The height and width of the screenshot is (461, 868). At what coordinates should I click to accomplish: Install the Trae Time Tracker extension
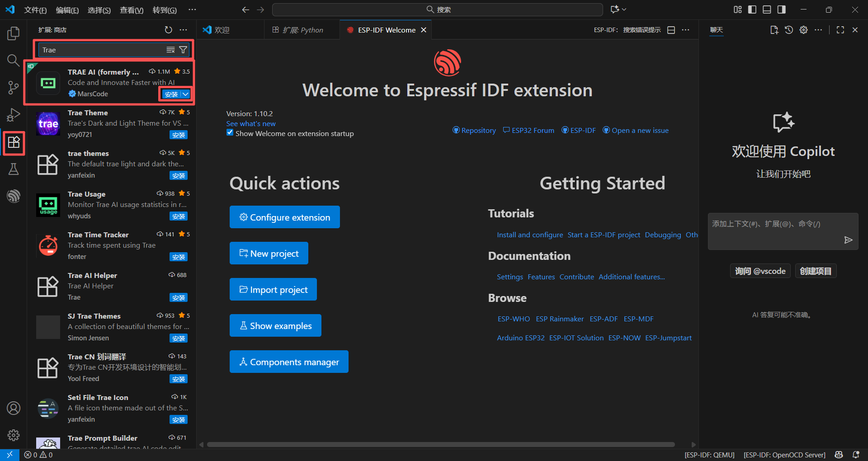[x=179, y=257]
